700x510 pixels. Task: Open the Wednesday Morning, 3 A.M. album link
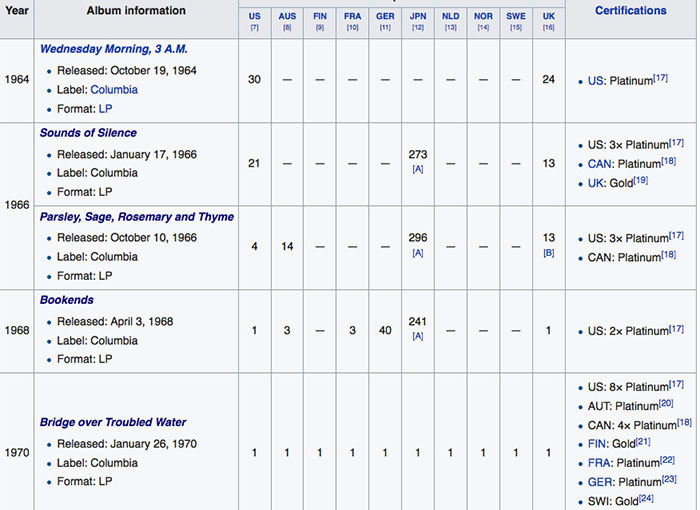113,49
